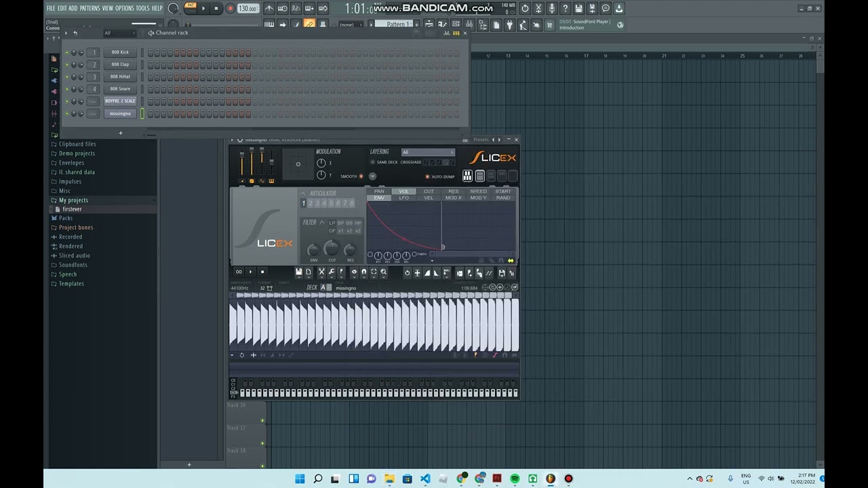Viewport: 868px width, 488px height.
Task: Select the missingno channel button
Action: point(120,113)
